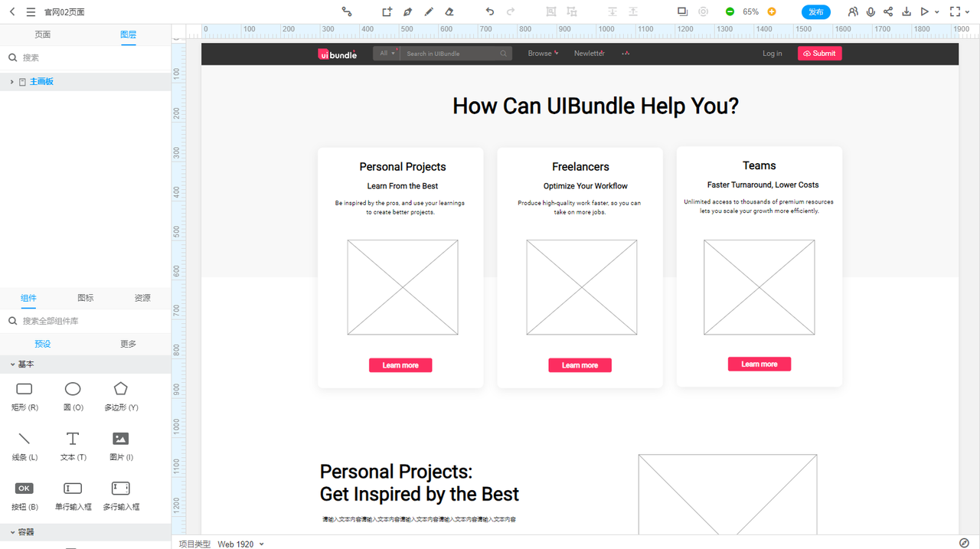This screenshot has width=980, height=549.
Task: Zoom out with the green minus button
Action: [x=730, y=11]
